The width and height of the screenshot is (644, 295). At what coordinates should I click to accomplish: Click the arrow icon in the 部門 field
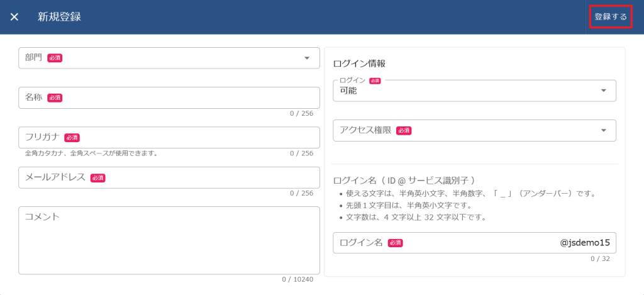[x=307, y=58]
